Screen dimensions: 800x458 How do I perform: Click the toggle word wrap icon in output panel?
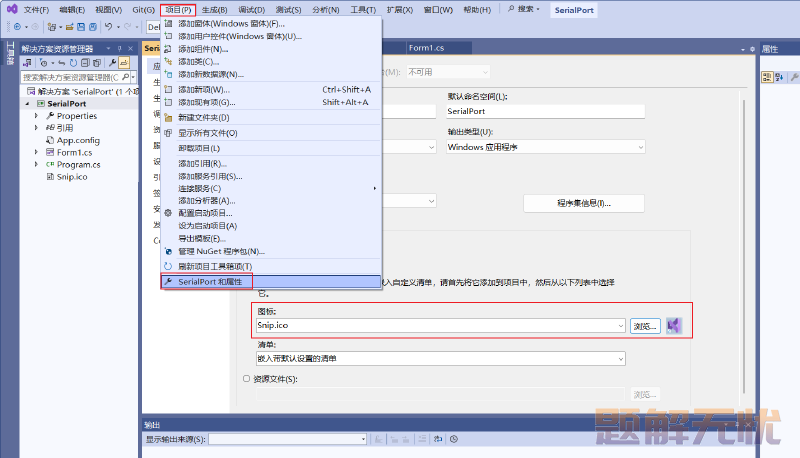pos(438,439)
